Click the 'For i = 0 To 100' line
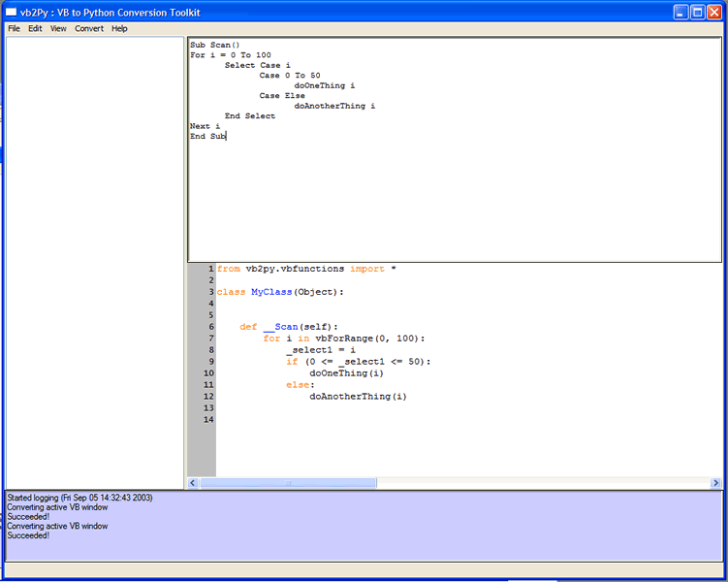Screen dimensions: 728x582 231,55
